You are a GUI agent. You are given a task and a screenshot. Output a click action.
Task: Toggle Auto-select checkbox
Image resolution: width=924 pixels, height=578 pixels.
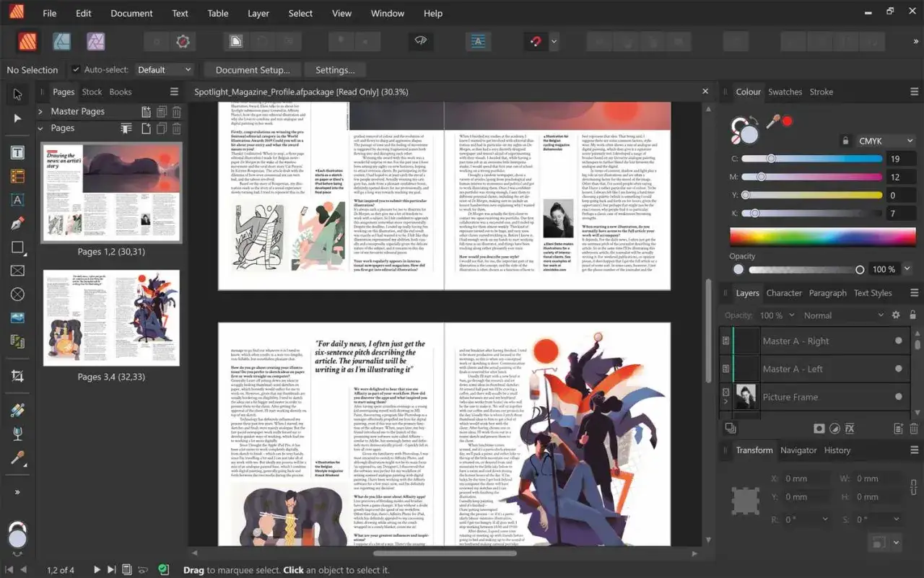click(x=75, y=69)
